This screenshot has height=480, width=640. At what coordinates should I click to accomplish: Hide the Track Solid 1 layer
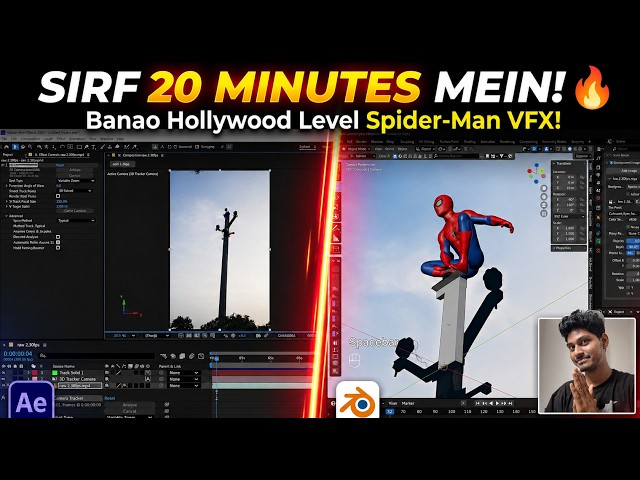(4, 373)
